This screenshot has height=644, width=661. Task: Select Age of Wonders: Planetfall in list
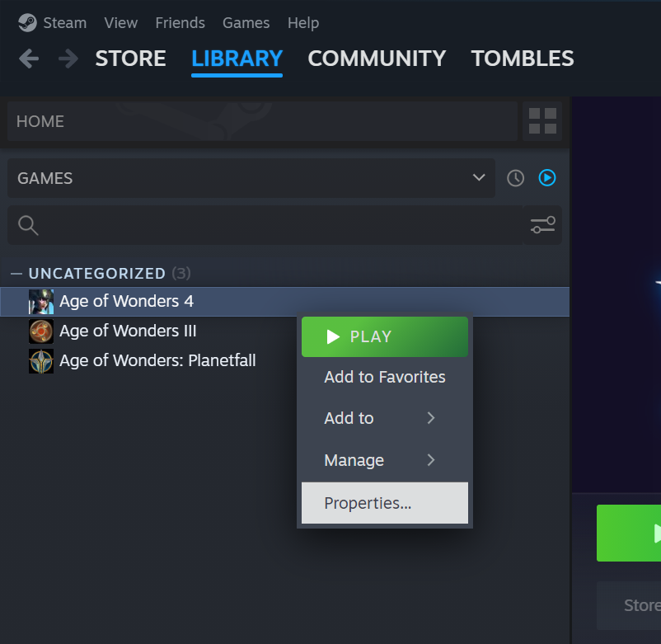[285, 360]
